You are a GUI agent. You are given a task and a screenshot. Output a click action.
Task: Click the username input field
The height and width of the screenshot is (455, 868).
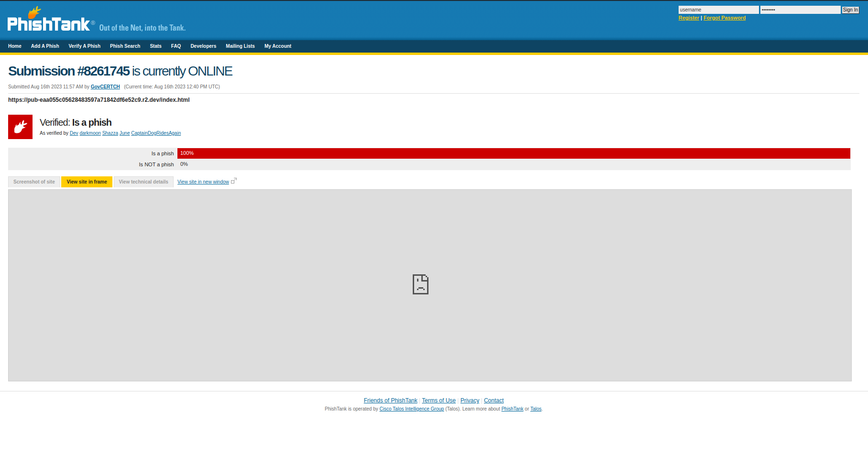pyautogui.click(x=718, y=10)
